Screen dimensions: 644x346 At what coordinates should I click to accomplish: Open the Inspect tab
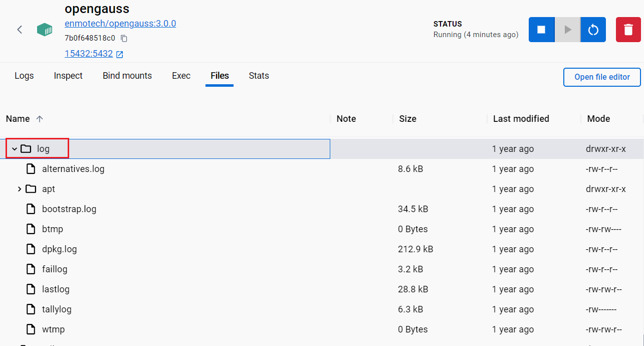point(68,76)
